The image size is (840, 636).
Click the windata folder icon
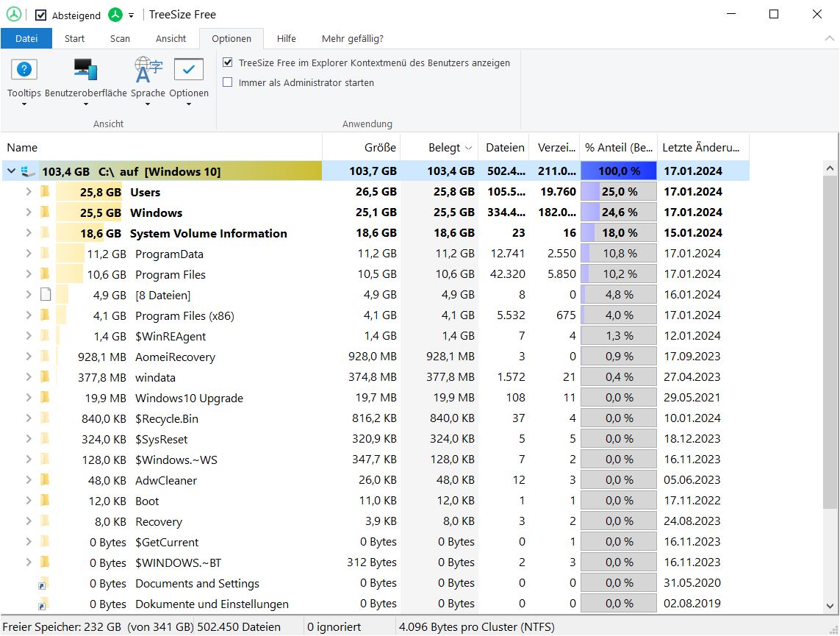tap(45, 376)
